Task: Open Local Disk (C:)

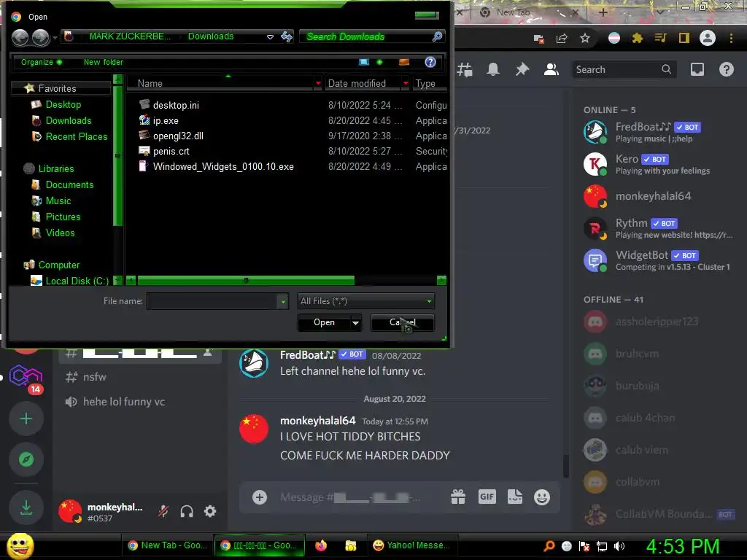Action: point(77,281)
